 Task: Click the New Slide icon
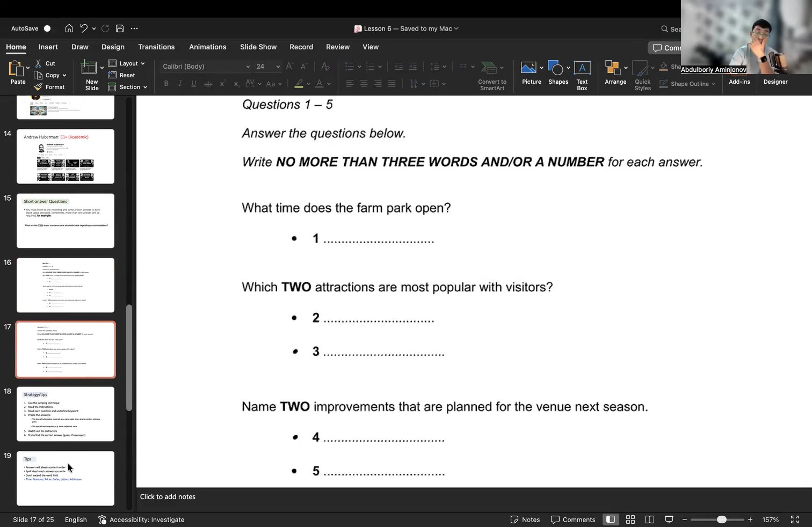(x=89, y=68)
